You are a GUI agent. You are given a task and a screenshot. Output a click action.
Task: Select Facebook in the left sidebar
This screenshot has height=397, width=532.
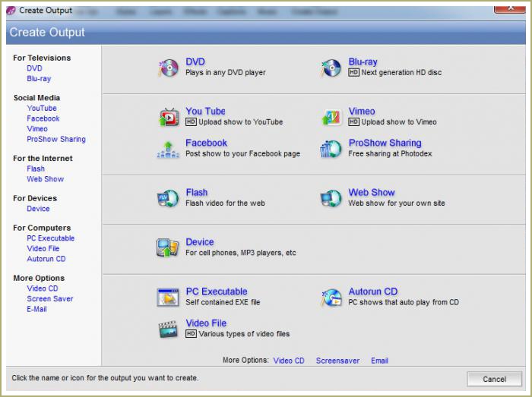[x=43, y=118]
